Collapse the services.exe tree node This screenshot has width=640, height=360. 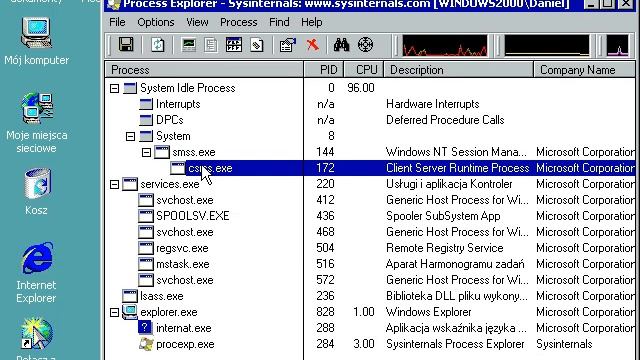click(x=115, y=184)
